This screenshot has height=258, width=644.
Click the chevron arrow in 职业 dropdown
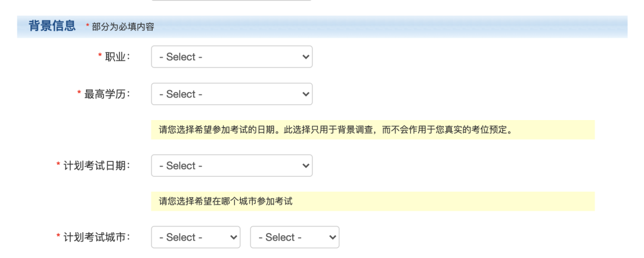305,57
